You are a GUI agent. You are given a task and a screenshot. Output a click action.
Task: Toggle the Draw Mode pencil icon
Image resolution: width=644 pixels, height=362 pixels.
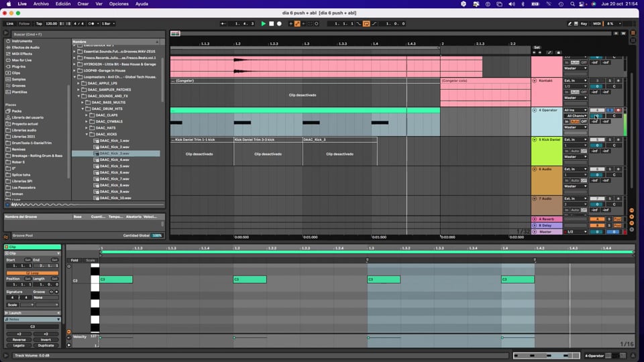click(x=570, y=24)
